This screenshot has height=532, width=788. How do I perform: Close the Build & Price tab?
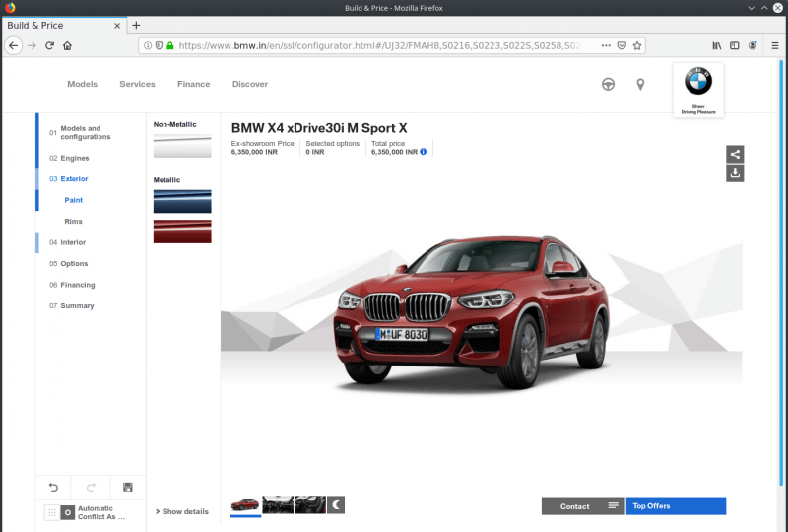(117, 26)
